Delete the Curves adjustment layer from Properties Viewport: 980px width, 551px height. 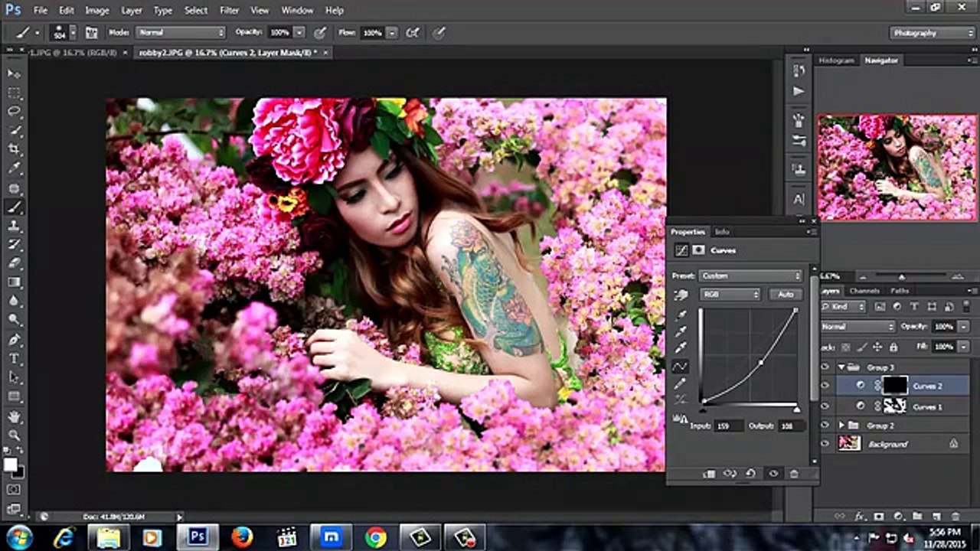coord(795,474)
